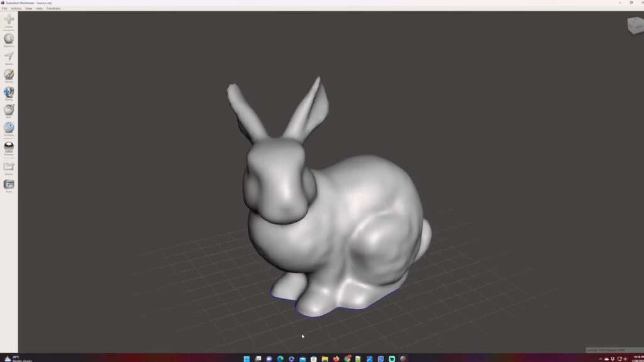The width and height of the screenshot is (644, 362).
Task: Open the Stamp tool
Action: 9,93
